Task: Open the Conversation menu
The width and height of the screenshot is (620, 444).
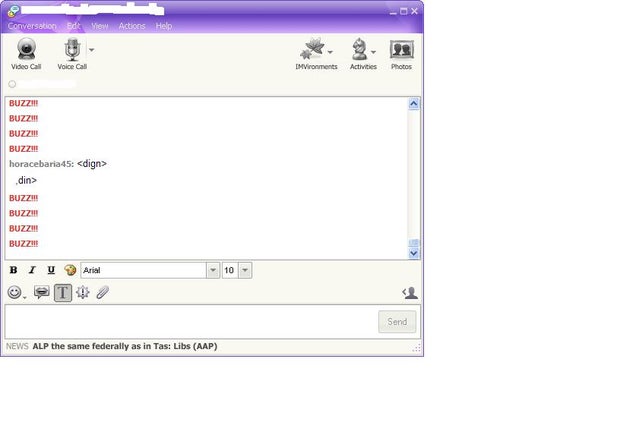Action: [x=32, y=26]
